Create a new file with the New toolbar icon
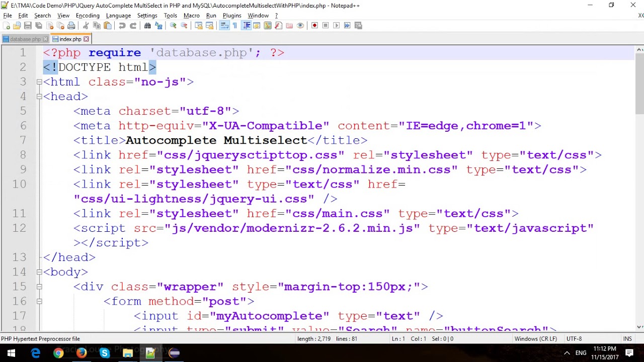Image resolution: width=644 pixels, height=362 pixels. (x=6, y=25)
